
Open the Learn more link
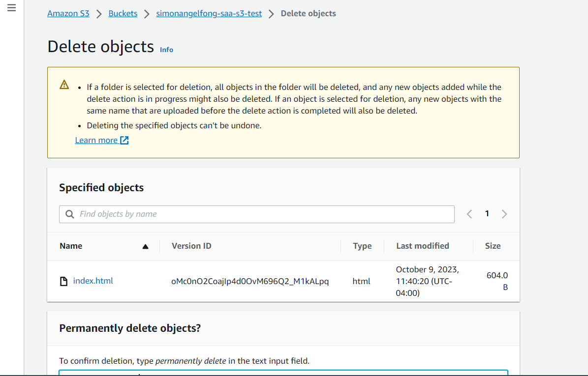click(96, 140)
